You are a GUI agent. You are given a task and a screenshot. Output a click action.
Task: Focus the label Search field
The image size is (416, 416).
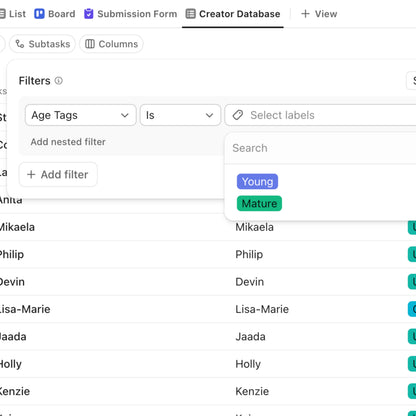point(320,148)
